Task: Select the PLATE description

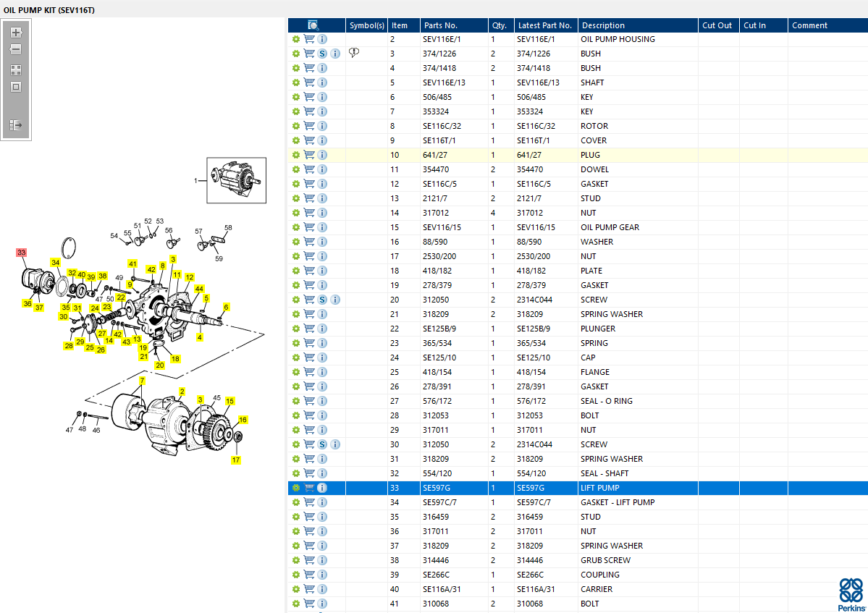Action: point(591,271)
